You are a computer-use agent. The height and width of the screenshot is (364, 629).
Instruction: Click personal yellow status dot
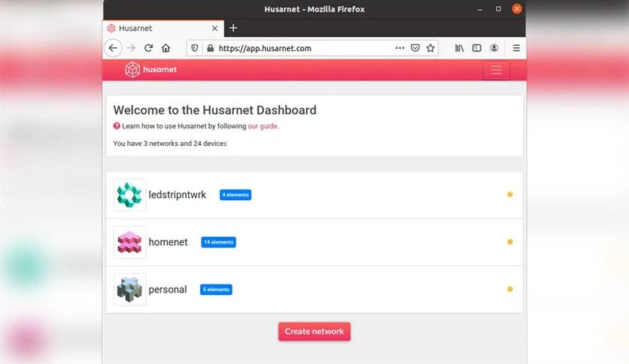point(510,289)
